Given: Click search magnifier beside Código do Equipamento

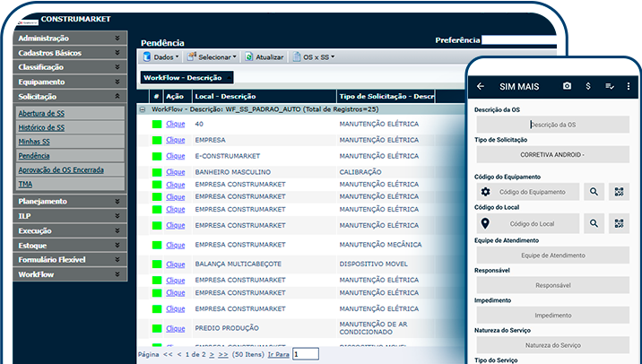Looking at the screenshot, I should (x=594, y=192).
